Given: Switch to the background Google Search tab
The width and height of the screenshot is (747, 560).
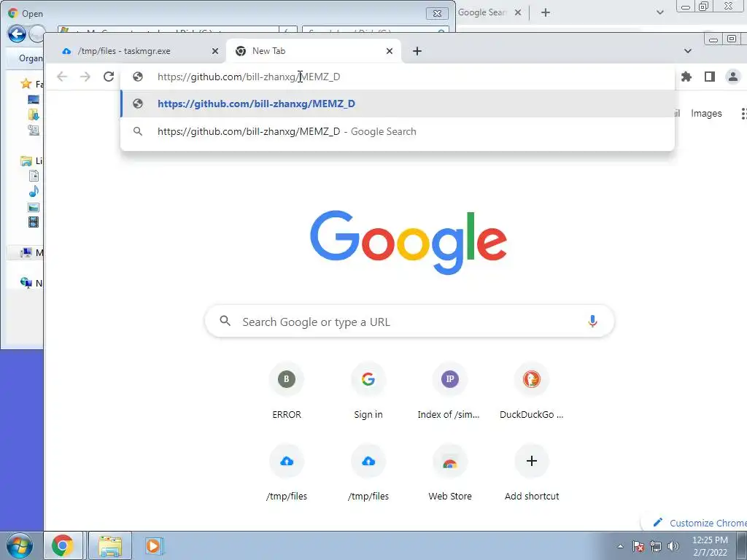Looking at the screenshot, I should pos(482,12).
